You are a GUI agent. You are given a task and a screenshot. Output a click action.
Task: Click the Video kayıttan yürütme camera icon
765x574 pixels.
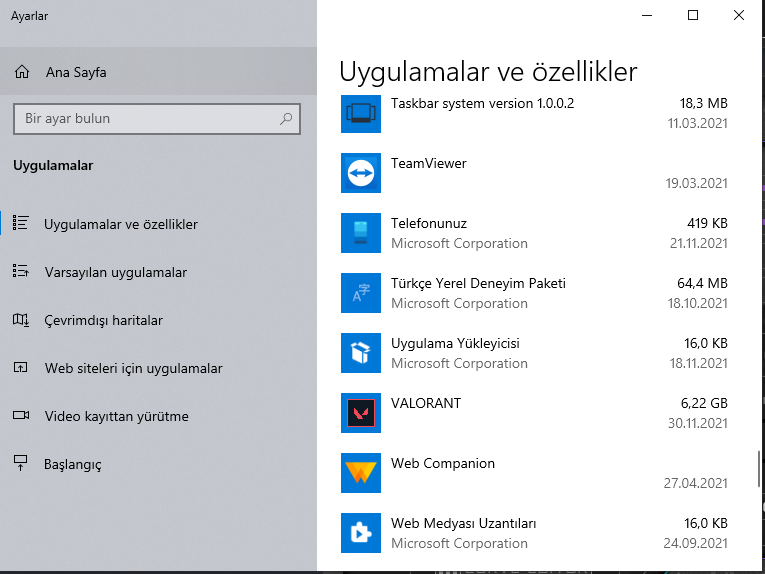coord(20,415)
